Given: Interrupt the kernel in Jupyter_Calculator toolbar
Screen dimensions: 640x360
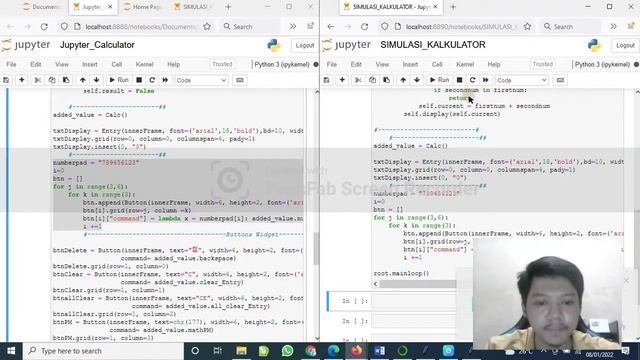Looking at the screenshot, I should (139, 80).
